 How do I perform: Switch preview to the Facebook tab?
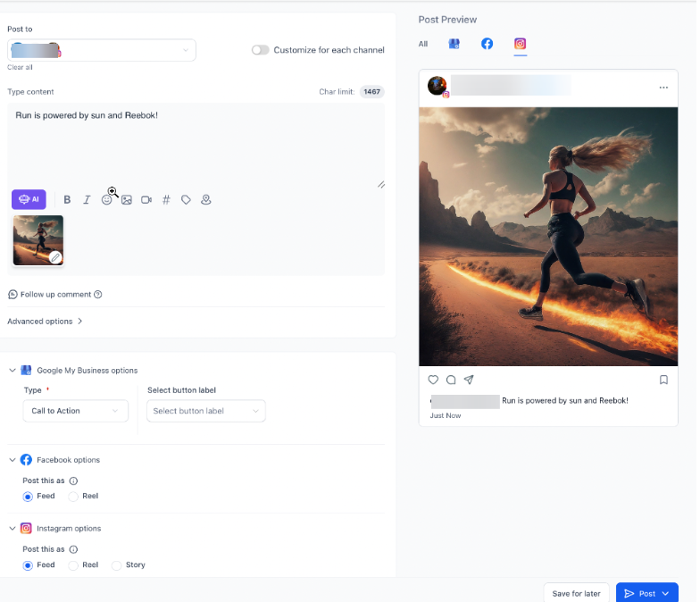[x=487, y=44]
